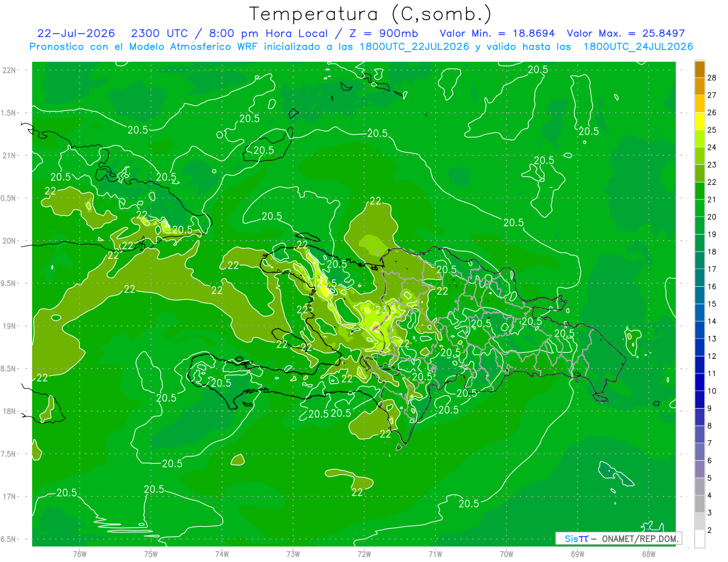The height and width of the screenshot is (562, 728).
Task: Click the '9.5N' latitude axis label
Action: pyautogui.click(x=9, y=283)
